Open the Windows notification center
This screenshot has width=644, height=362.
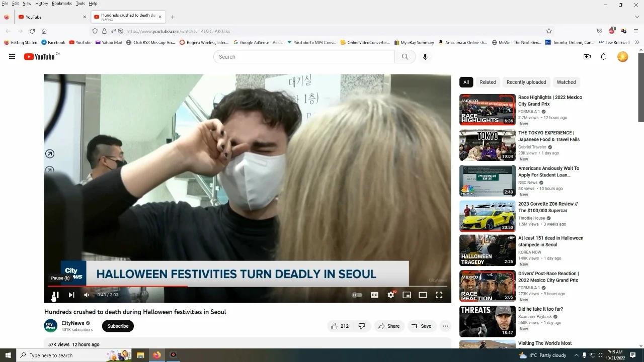(x=633, y=355)
